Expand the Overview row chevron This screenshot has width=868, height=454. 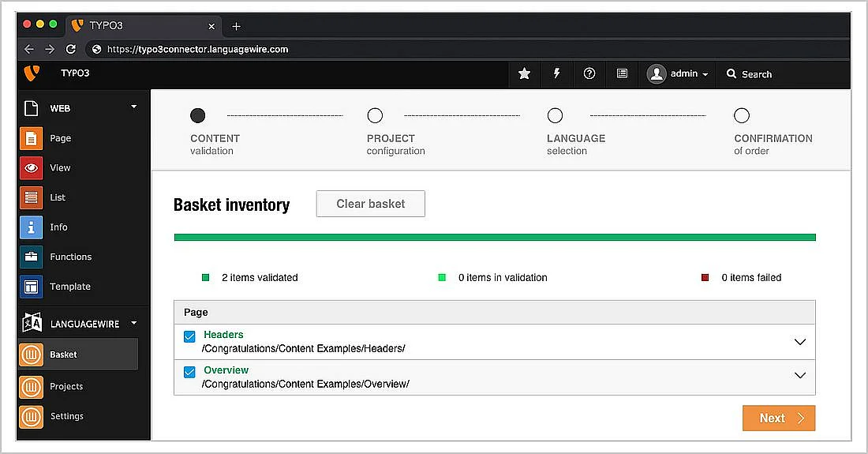pos(799,376)
